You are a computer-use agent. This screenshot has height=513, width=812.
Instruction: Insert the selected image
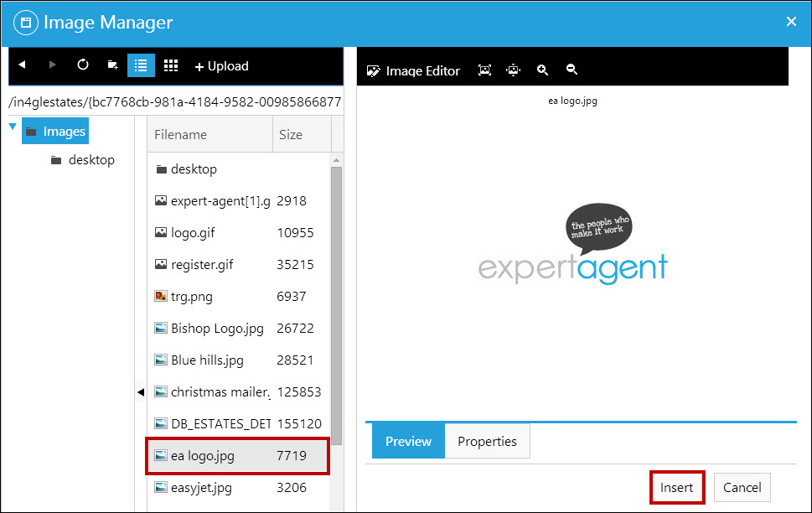[x=677, y=488]
